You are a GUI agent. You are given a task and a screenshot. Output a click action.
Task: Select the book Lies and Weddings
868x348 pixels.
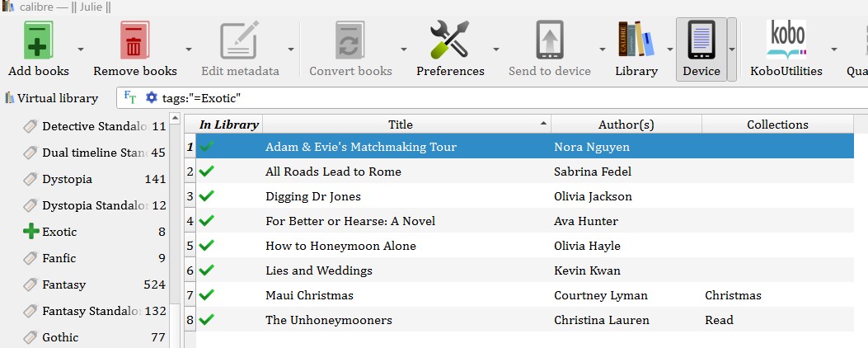[318, 270]
